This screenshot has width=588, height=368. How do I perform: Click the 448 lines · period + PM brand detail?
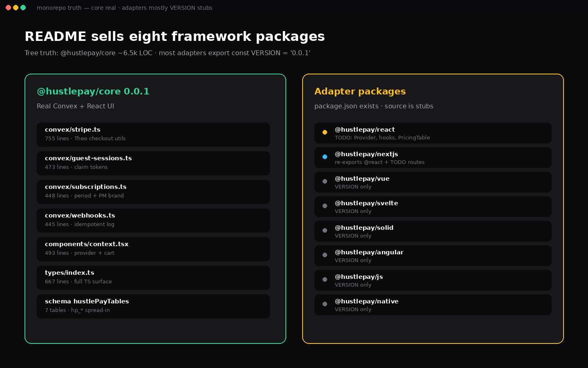[84, 196]
